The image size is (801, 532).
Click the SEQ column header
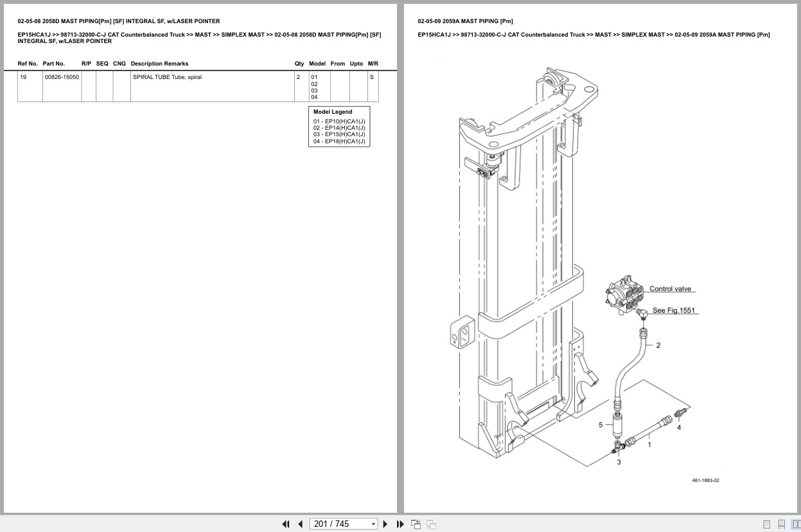point(103,64)
